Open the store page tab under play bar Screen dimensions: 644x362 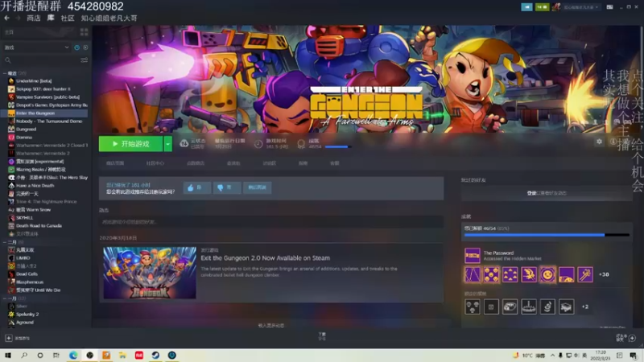tap(115, 163)
